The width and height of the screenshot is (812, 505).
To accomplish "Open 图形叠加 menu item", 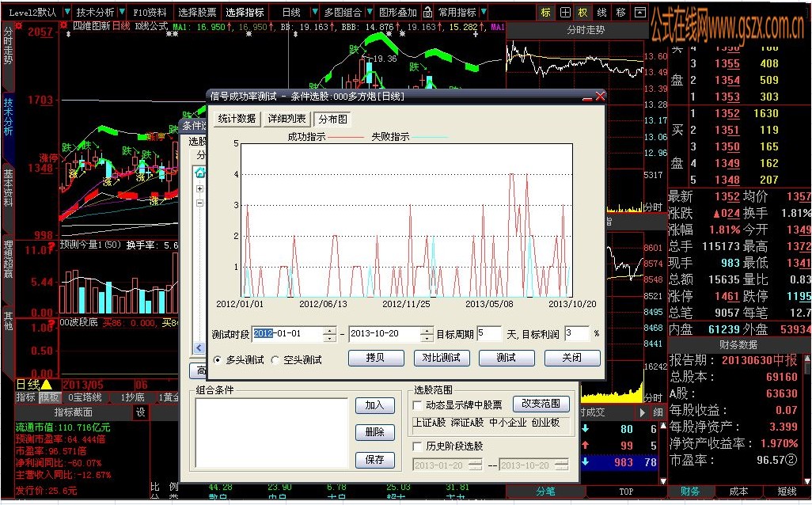I will click(x=398, y=13).
